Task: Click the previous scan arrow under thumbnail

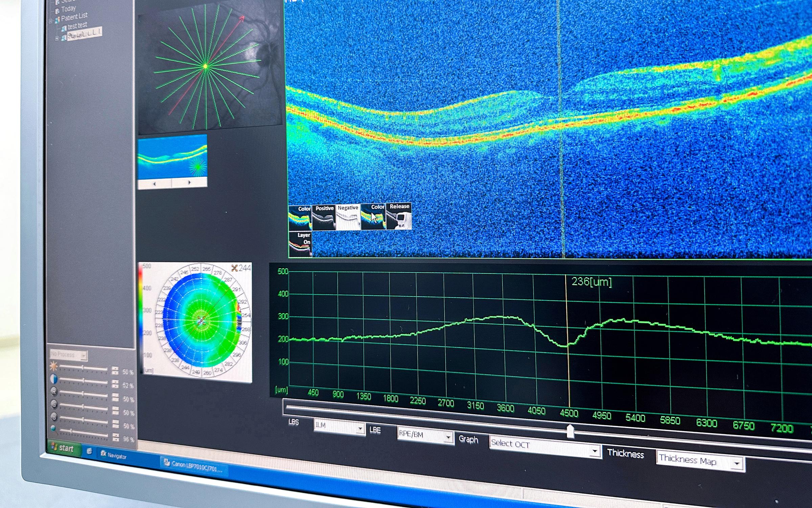Action: pos(155,184)
